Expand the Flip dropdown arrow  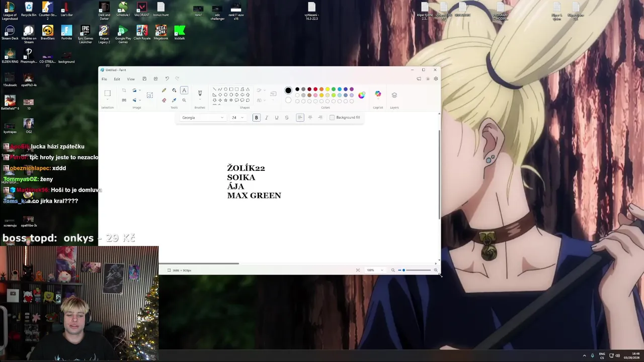[x=140, y=100]
